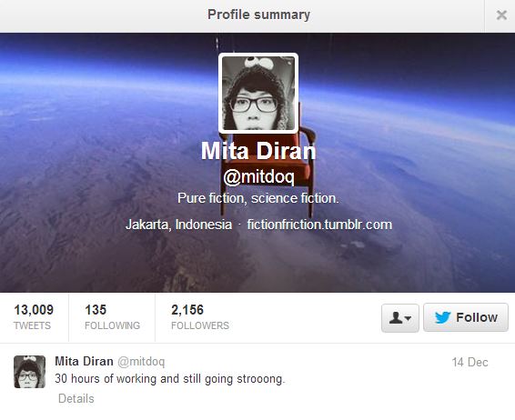Click the Mita Diran header name
515x420 pixels.
tap(258, 151)
